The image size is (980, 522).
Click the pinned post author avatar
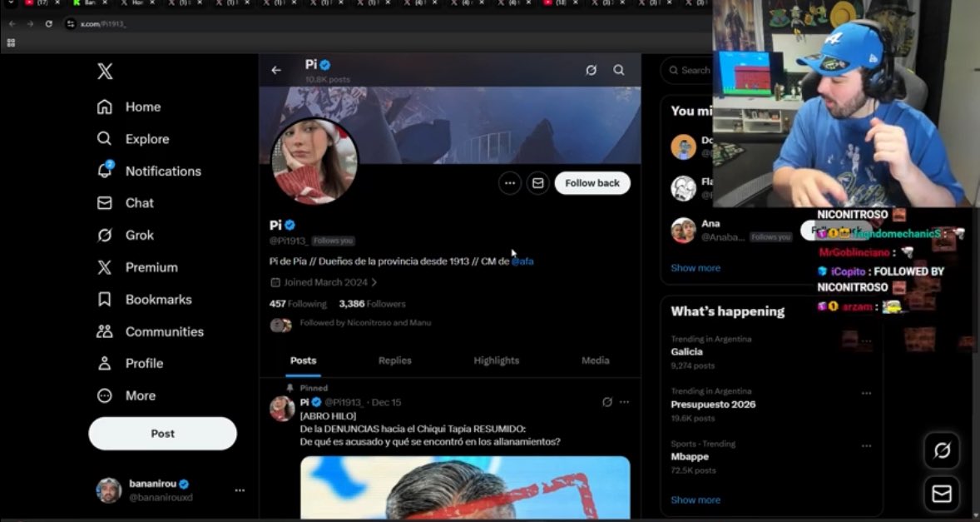pos(282,409)
